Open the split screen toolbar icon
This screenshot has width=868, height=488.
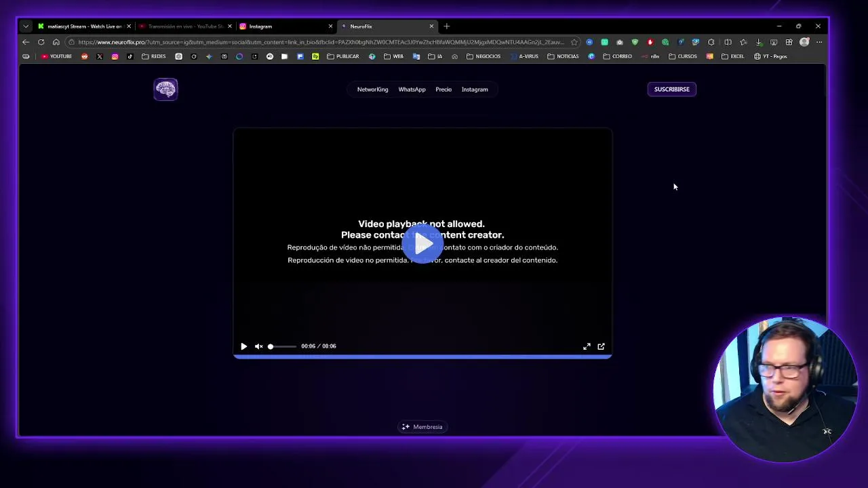click(728, 42)
